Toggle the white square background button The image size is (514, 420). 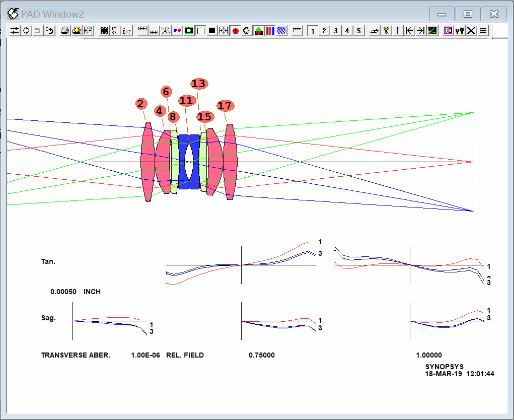click(x=200, y=31)
